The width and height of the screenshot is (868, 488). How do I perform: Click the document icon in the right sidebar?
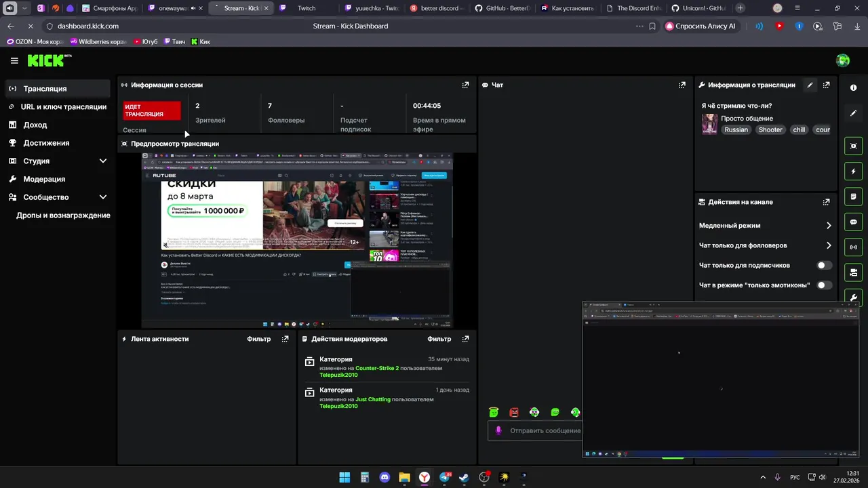pyautogui.click(x=854, y=197)
